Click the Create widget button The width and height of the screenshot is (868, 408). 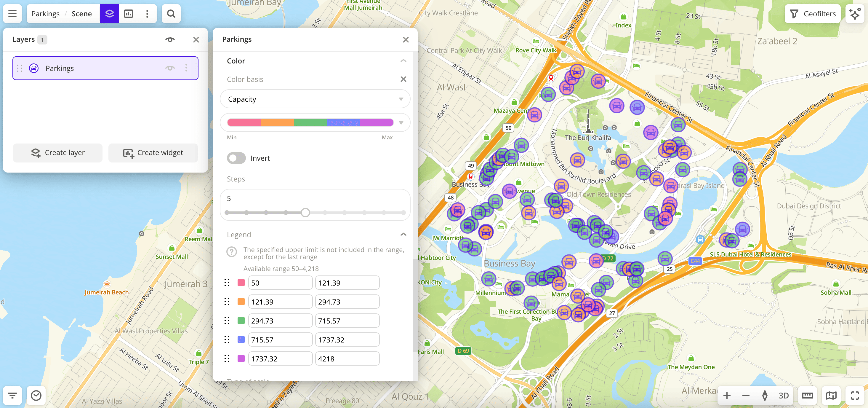[153, 153]
